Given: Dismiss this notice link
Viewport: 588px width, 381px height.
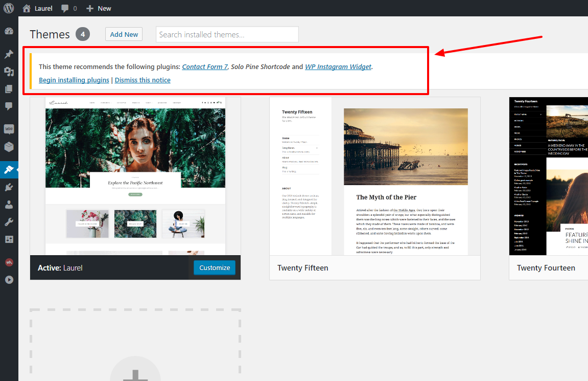Looking at the screenshot, I should (x=143, y=80).
